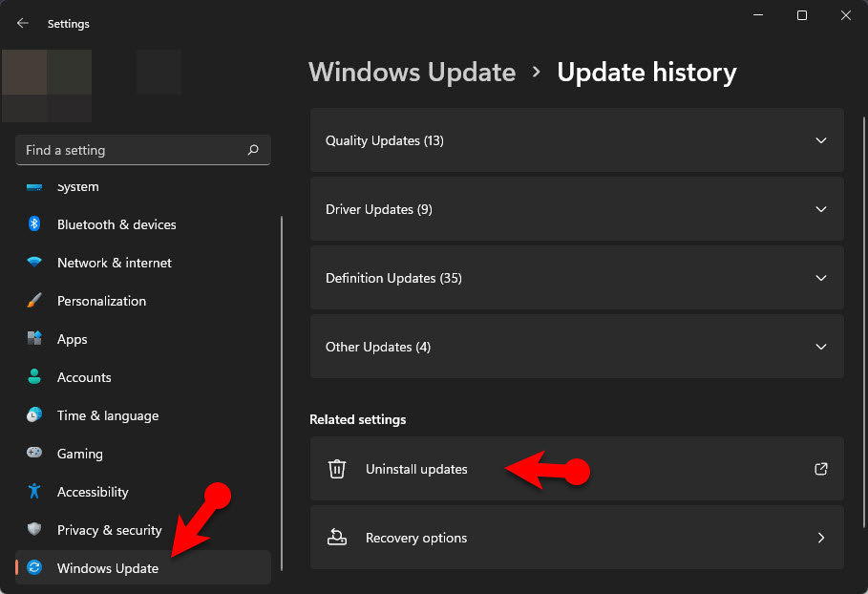
Task: Select Windows Update in sidebar
Action: click(x=143, y=567)
